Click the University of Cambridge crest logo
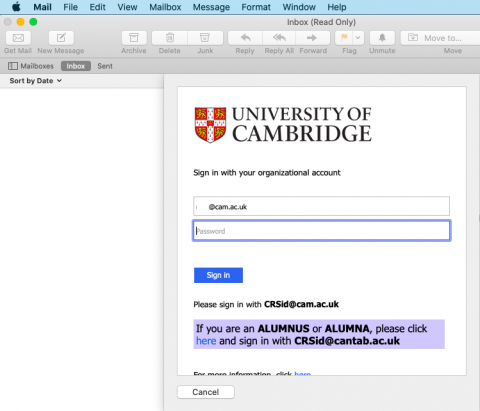The width and height of the screenshot is (480, 411). click(x=210, y=125)
